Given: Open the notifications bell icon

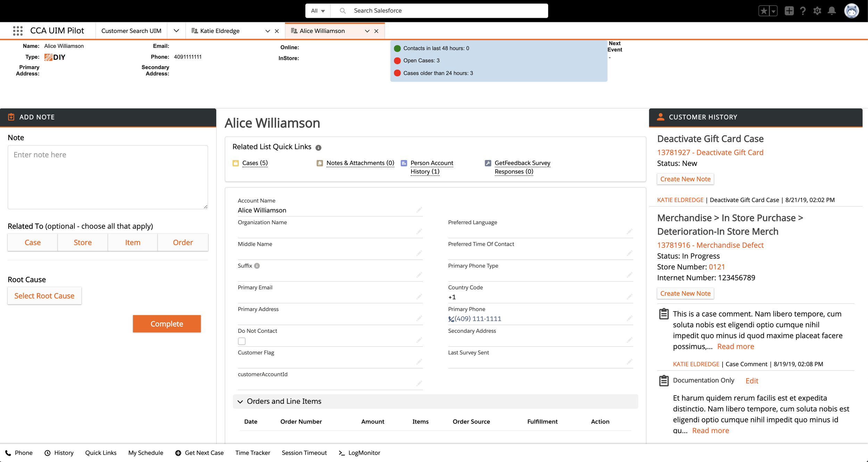Looking at the screenshot, I should (x=832, y=11).
